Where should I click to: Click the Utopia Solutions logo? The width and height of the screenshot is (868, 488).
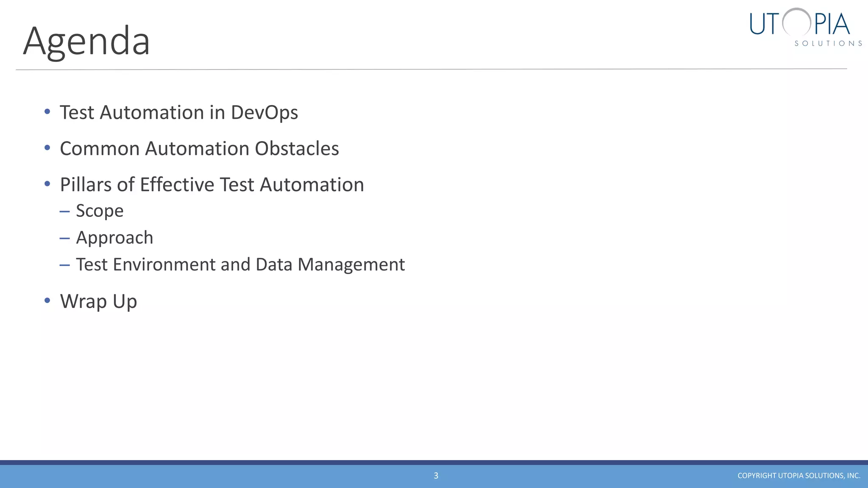pyautogui.click(x=806, y=27)
